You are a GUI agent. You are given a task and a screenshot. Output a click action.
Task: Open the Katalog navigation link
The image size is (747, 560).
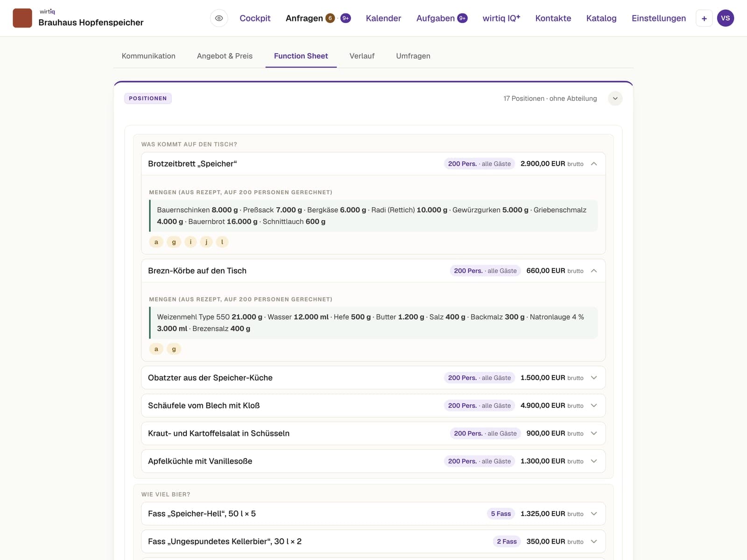pyautogui.click(x=601, y=18)
